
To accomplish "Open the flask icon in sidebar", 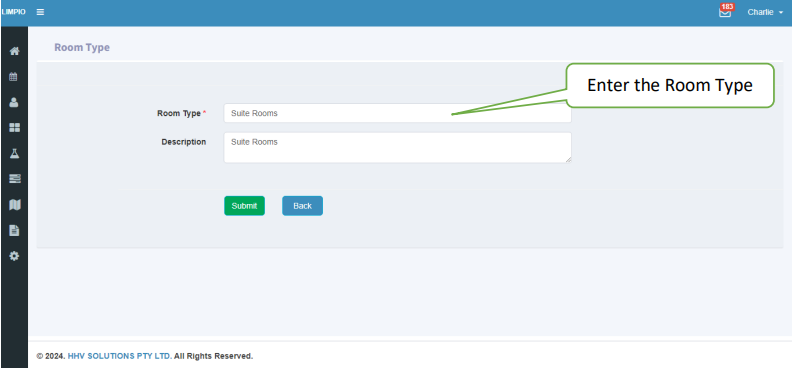I will pyautogui.click(x=14, y=154).
